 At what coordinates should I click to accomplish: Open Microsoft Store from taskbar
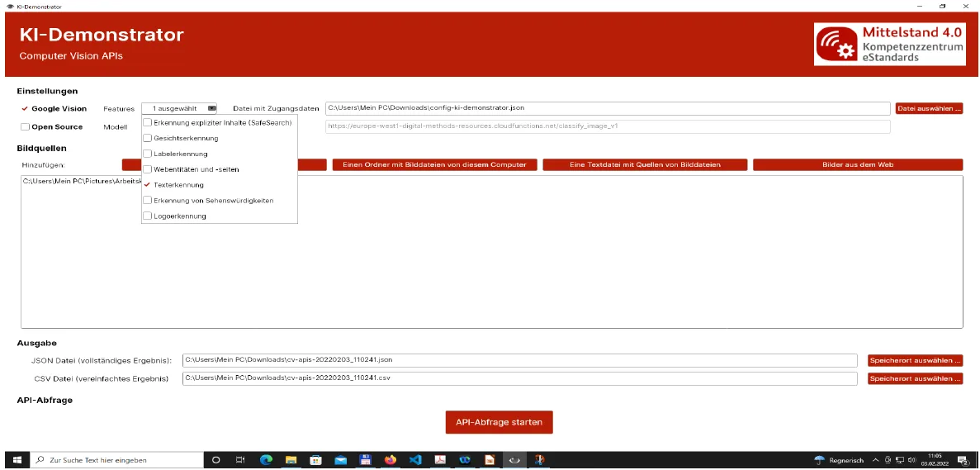pyautogui.click(x=315, y=460)
